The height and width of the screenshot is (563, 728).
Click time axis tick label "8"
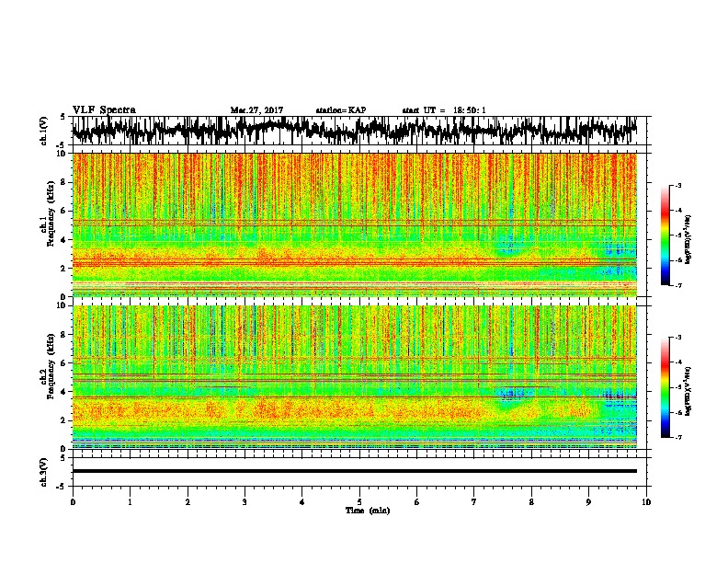coord(531,502)
